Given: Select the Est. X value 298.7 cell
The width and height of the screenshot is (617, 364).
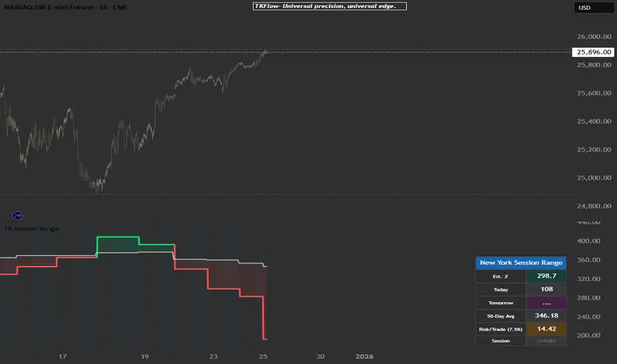Looking at the screenshot, I should (546, 276).
